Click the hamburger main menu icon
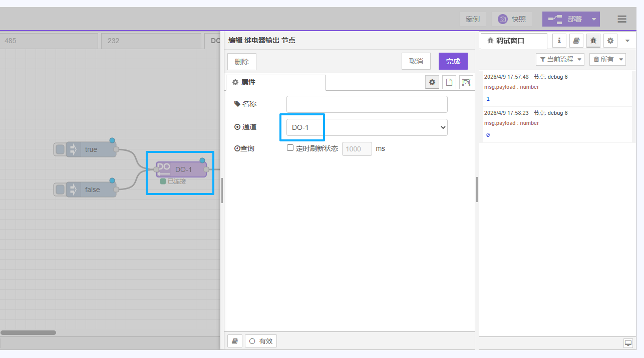 click(621, 19)
